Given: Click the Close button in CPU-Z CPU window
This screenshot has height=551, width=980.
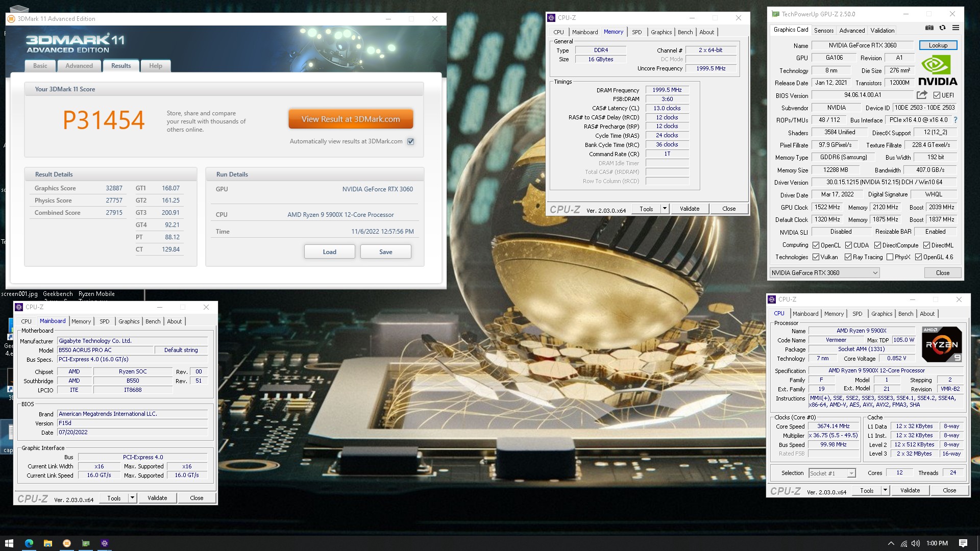Looking at the screenshot, I should pos(949,490).
